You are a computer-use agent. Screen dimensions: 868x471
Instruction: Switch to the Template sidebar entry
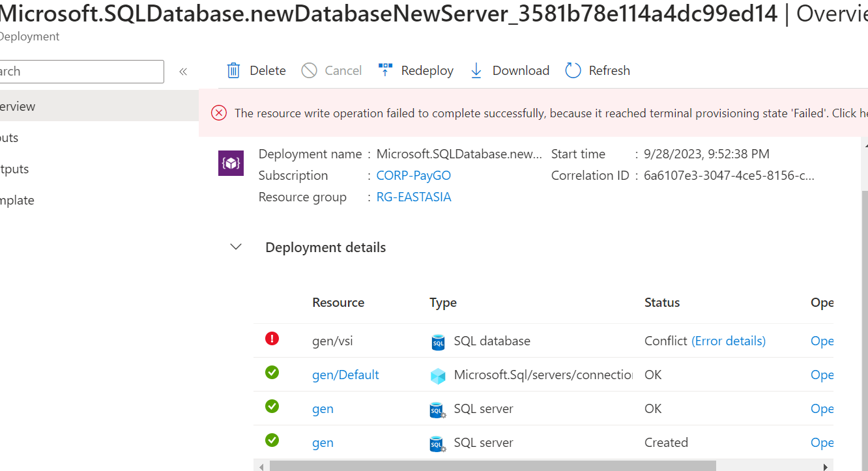tap(17, 200)
